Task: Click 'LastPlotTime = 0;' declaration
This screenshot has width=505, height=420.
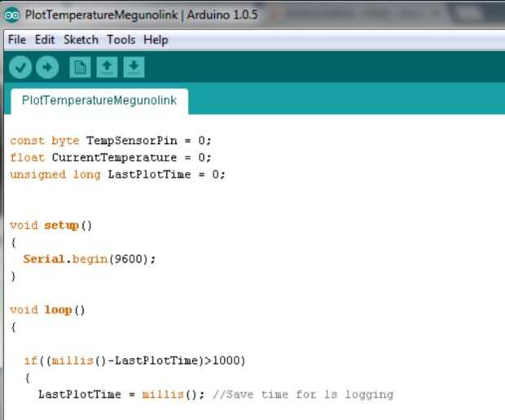Action: [x=166, y=175]
